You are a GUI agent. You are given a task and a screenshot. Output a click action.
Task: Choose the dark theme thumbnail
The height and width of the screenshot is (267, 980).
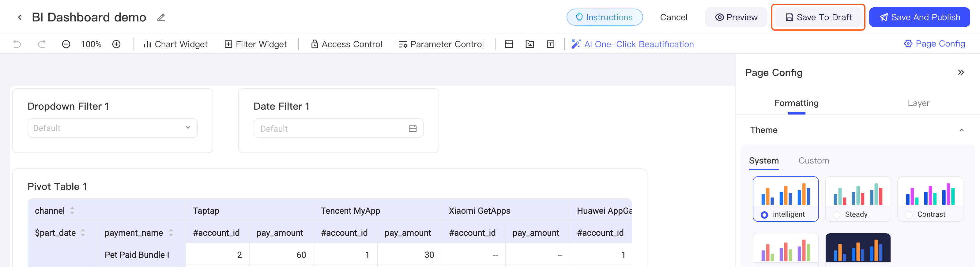pos(858,248)
